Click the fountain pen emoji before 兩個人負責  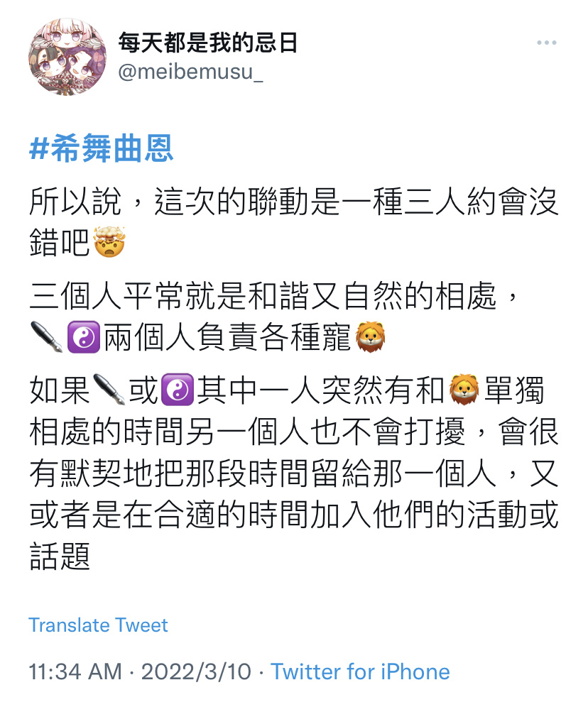46,337
